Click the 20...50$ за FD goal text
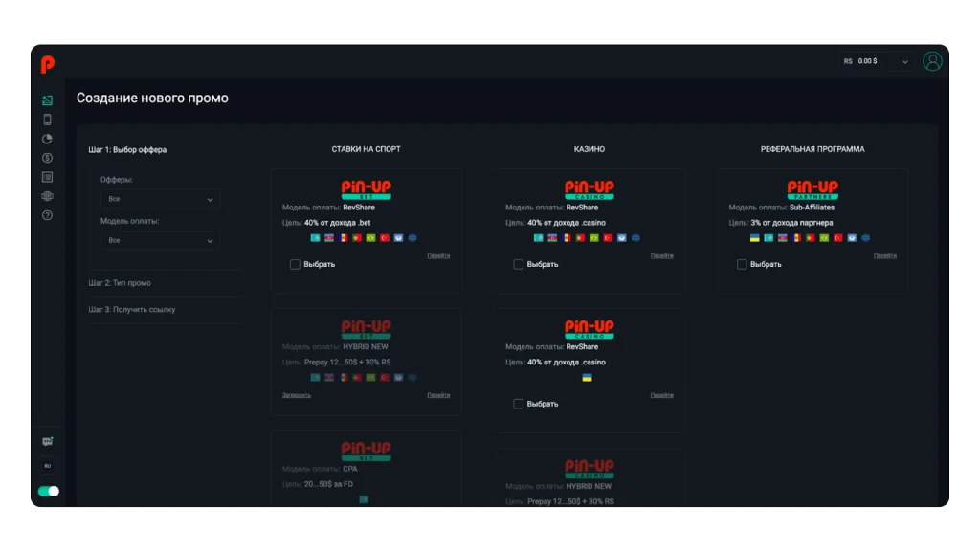The width and height of the screenshot is (980, 551). [x=329, y=484]
